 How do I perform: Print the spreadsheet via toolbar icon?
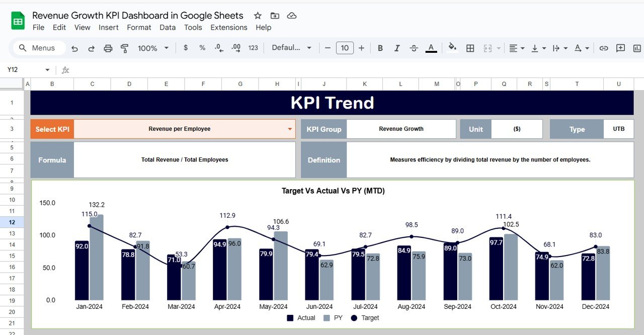pos(107,48)
